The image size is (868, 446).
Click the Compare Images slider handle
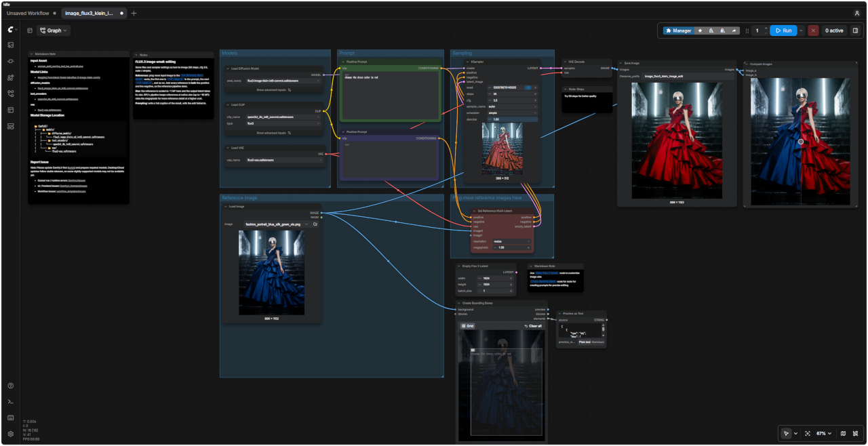(x=801, y=142)
